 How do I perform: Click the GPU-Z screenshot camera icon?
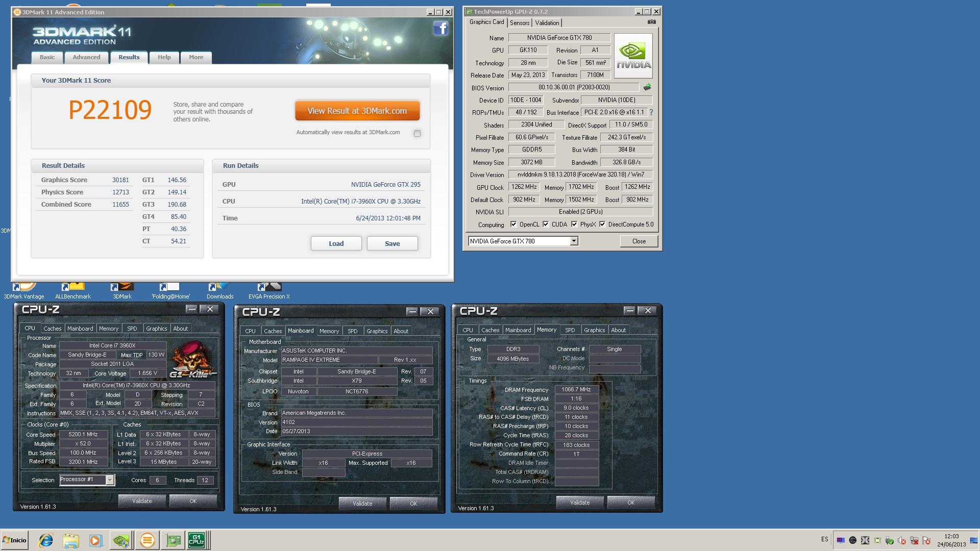[x=651, y=22]
